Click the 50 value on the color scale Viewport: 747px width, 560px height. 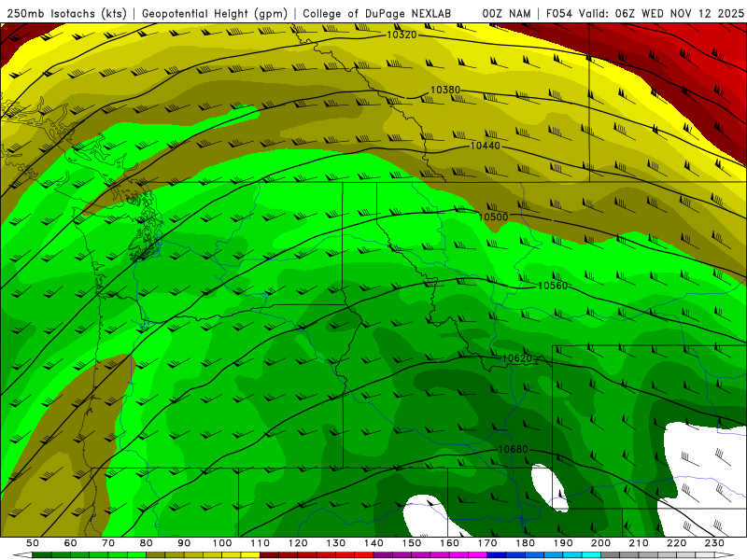[x=33, y=543]
